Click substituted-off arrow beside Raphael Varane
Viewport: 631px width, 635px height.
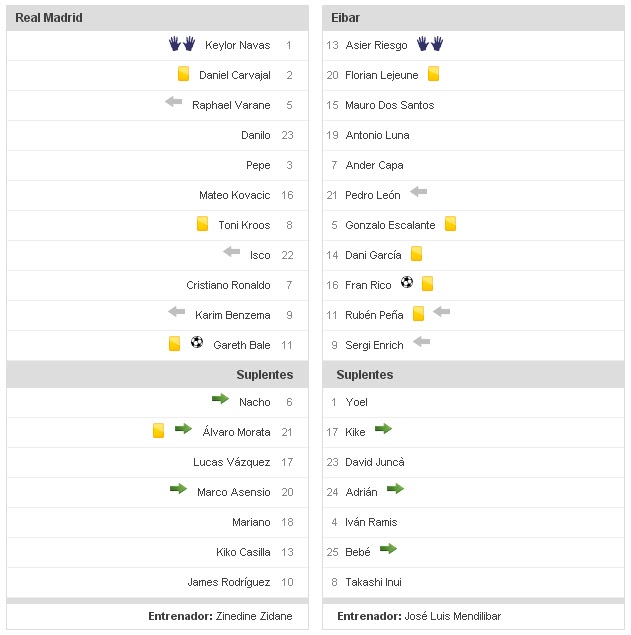[x=174, y=102]
